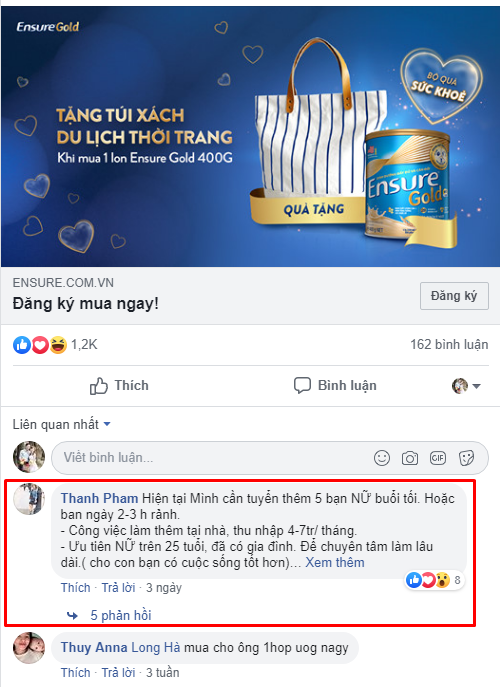Attach a photo using the camera icon
500x687 pixels.
[410, 458]
